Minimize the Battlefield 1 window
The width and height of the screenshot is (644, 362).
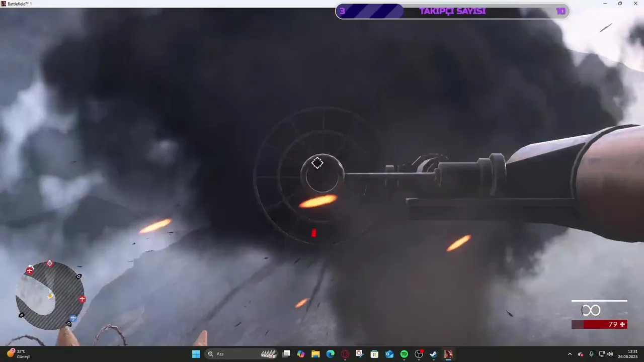pos(605,4)
